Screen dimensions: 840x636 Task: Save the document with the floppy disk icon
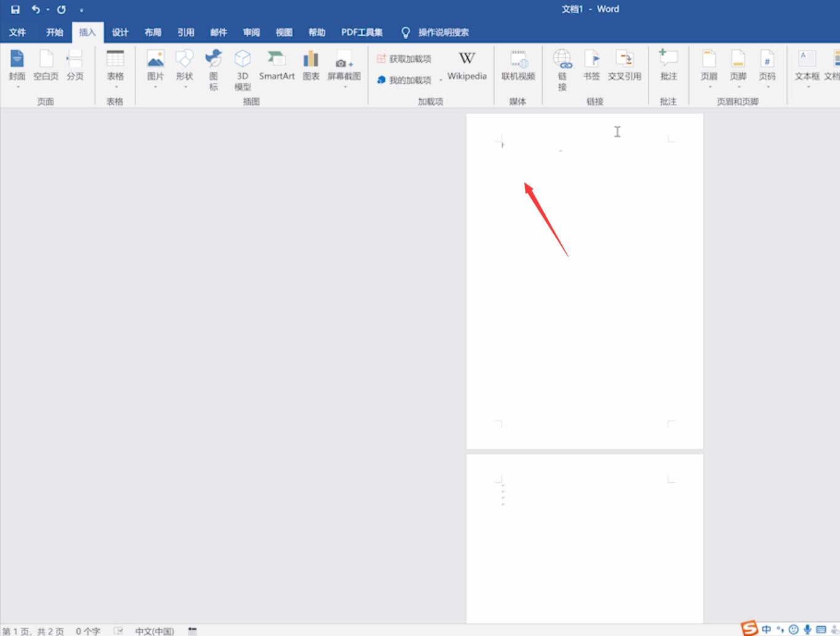tap(15, 9)
